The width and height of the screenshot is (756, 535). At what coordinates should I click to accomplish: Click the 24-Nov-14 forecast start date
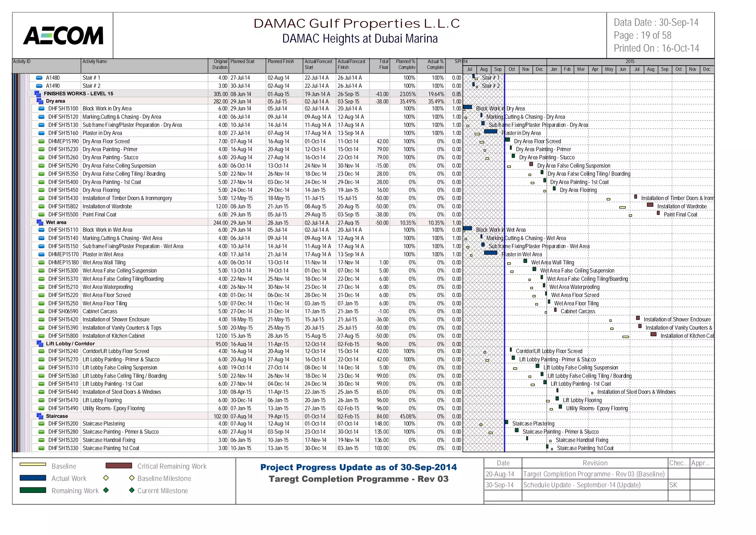tap(316, 166)
